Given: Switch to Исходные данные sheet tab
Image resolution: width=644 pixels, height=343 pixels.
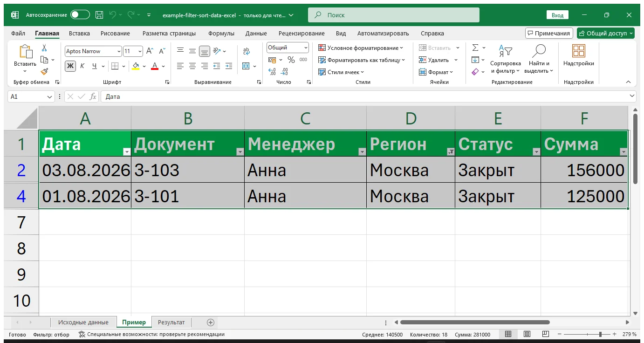Looking at the screenshot, I should pyautogui.click(x=83, y=322).
